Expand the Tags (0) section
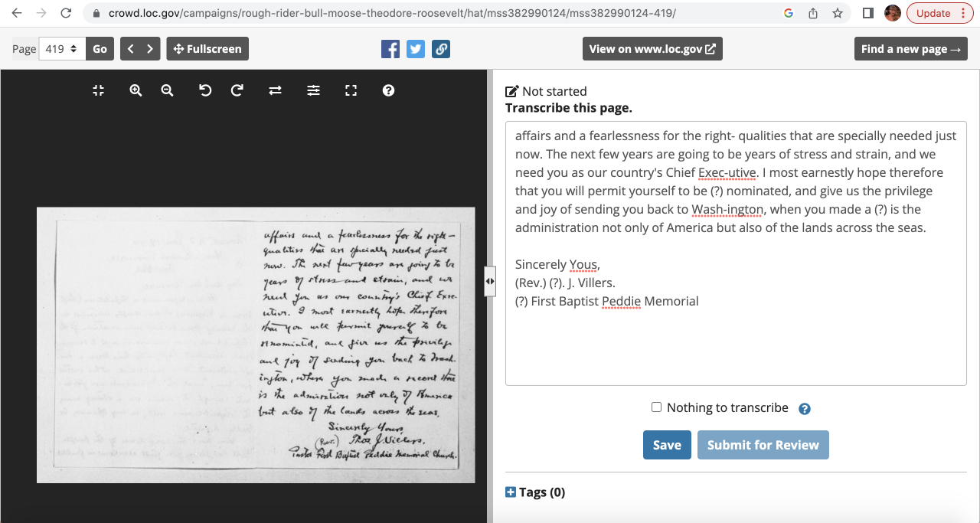This screenshot has height=523, width=980. pos(535,492)
